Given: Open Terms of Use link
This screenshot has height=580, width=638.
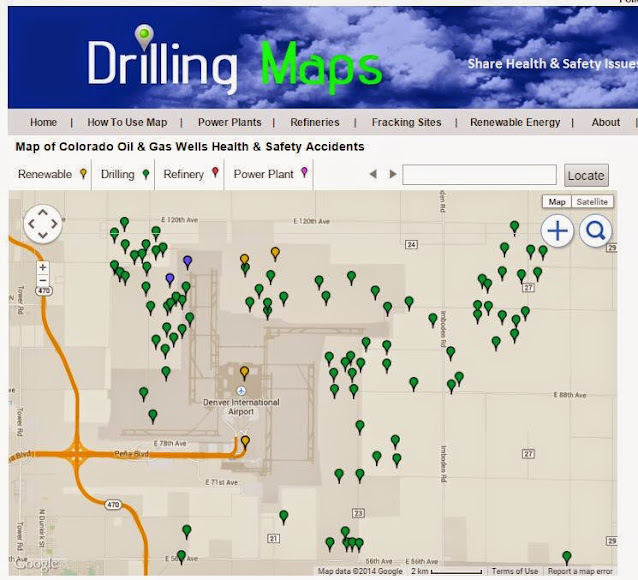Looking at the screenshot, I should 514,571.
